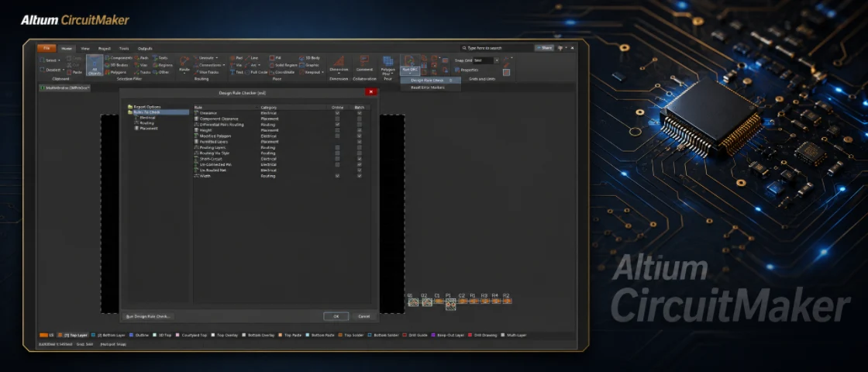Viewport: 868px width, 372px height.
Task: Open the Snap Grid combo box
Action: tap(486, 60)
